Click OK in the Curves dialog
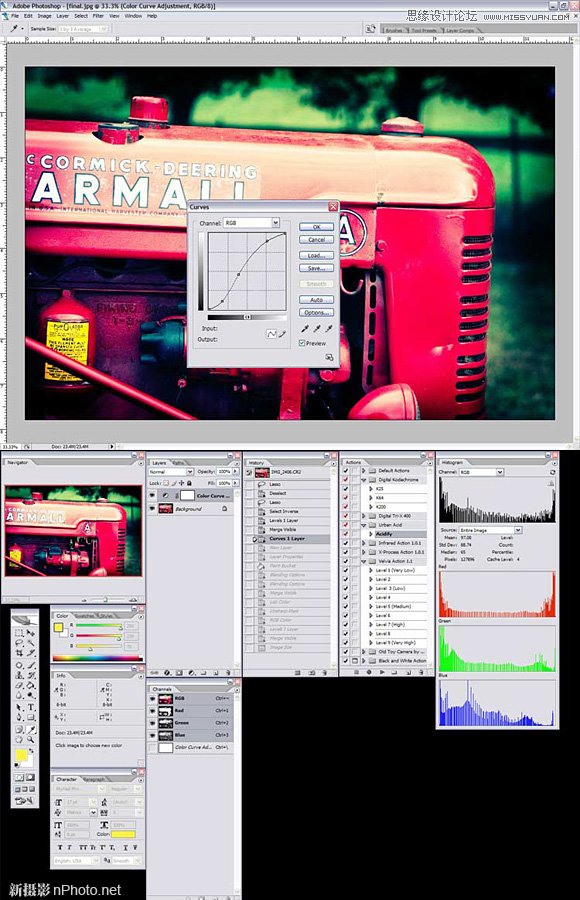This screenshot has height=900, width=580. [x=316, y=227]
